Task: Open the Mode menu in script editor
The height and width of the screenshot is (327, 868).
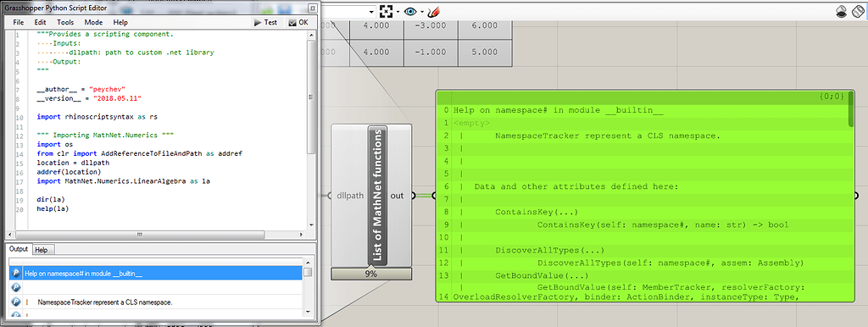Action: click(93, 23)
